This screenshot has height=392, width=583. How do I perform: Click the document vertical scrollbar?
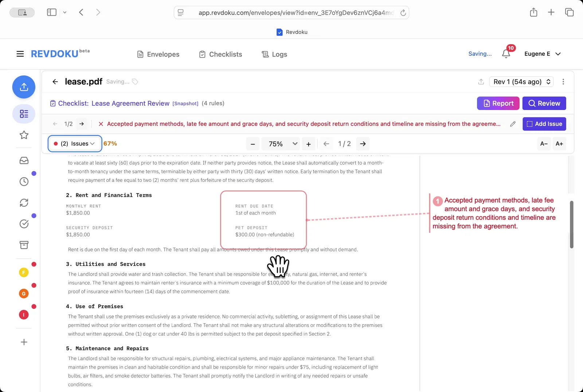click(x=571, y=224)
